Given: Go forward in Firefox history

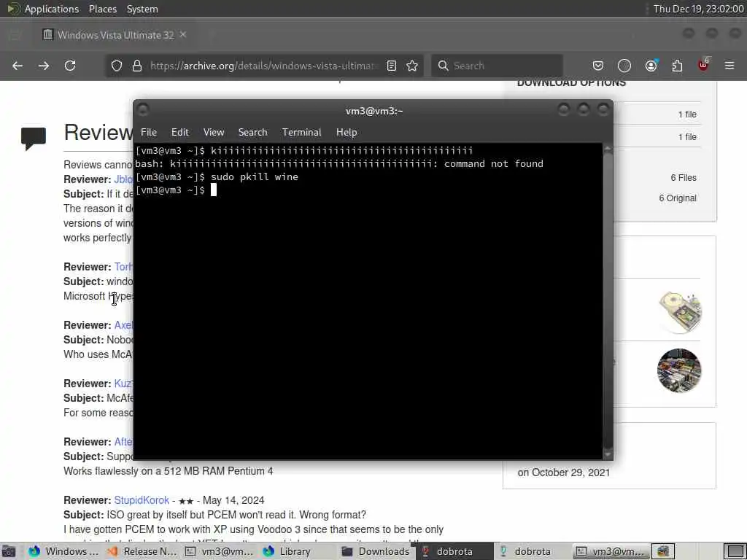Looking at the screenshot, I should [44, 66].
